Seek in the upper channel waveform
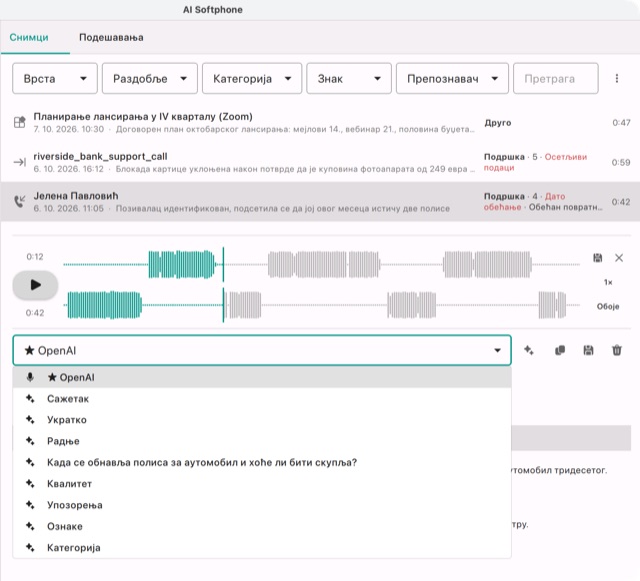 click(x=322, y=265)
